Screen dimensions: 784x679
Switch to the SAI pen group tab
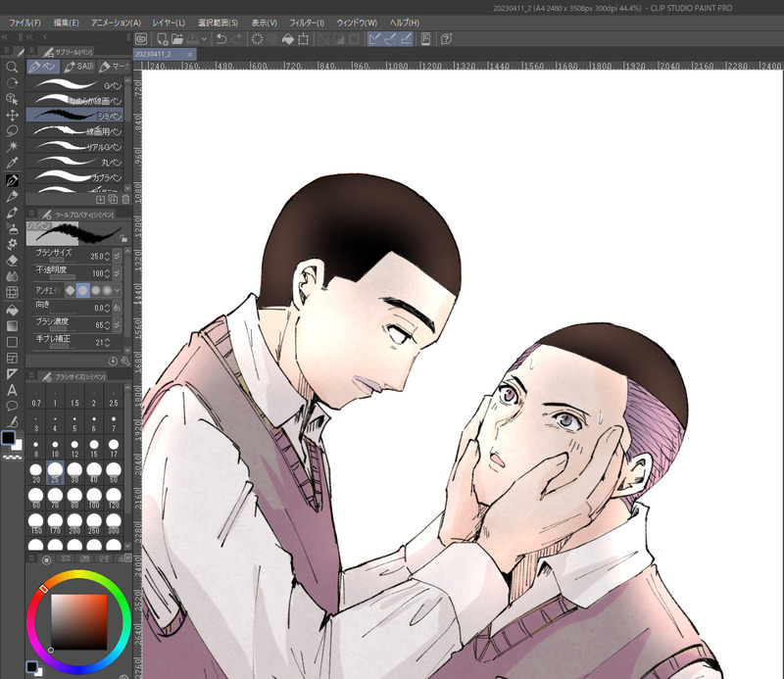79,66
